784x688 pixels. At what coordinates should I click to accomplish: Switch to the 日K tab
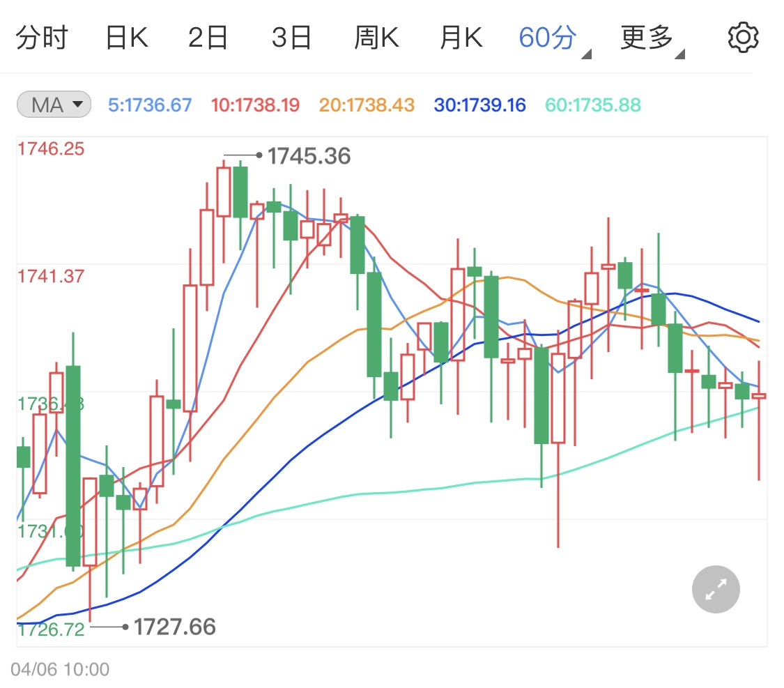coord(127,38)
